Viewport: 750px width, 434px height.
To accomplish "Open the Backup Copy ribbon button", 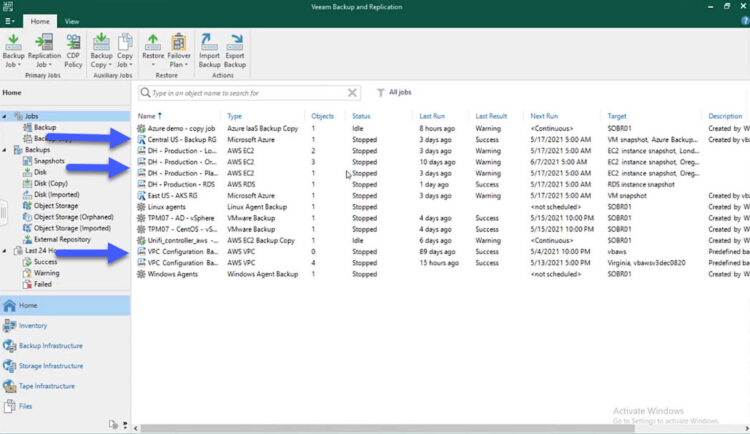I will click(101, 50).
